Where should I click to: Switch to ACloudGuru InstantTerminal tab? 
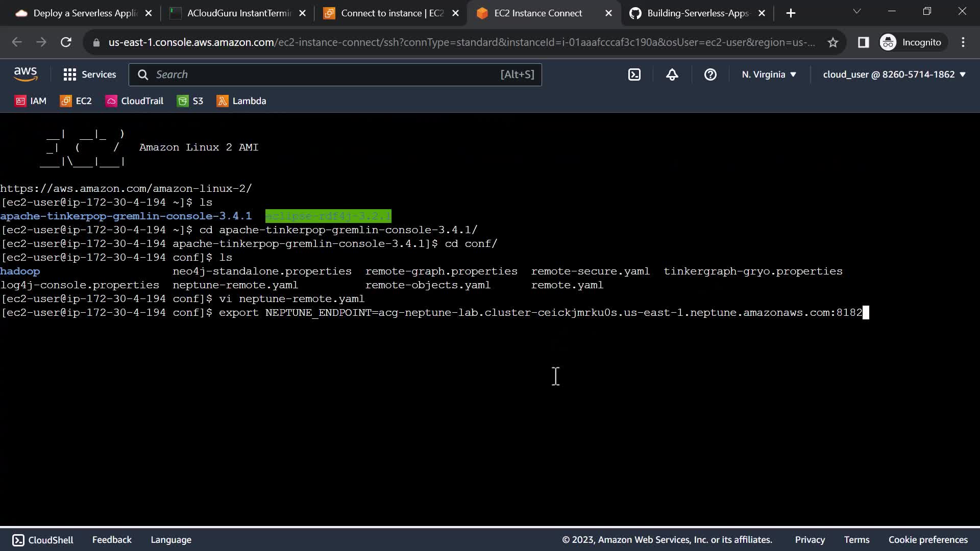238,13
